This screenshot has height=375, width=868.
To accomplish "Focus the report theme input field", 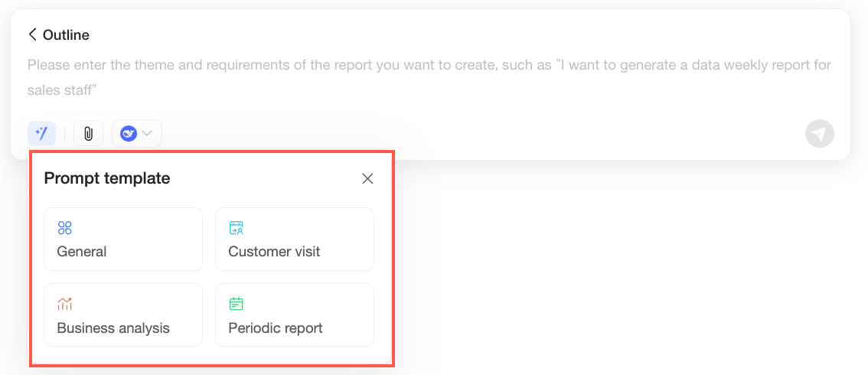I will pyautogui.click(x=429, y=78).
